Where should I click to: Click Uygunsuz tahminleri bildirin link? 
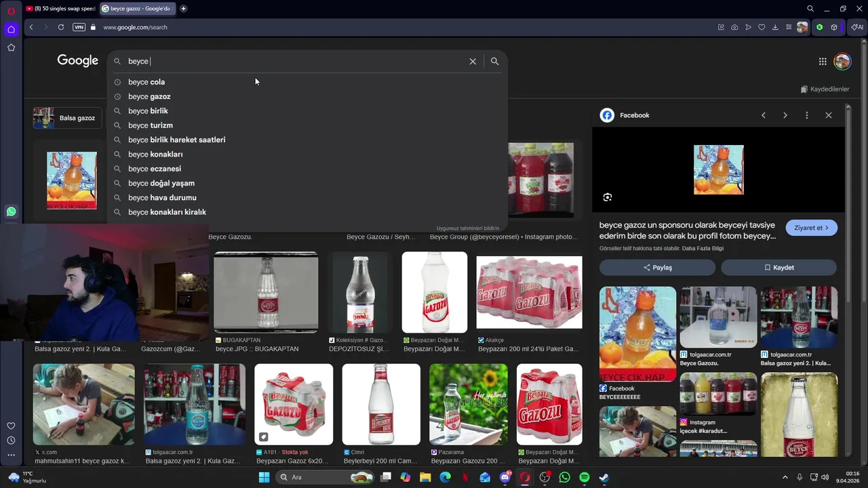[x=468, y=228]
